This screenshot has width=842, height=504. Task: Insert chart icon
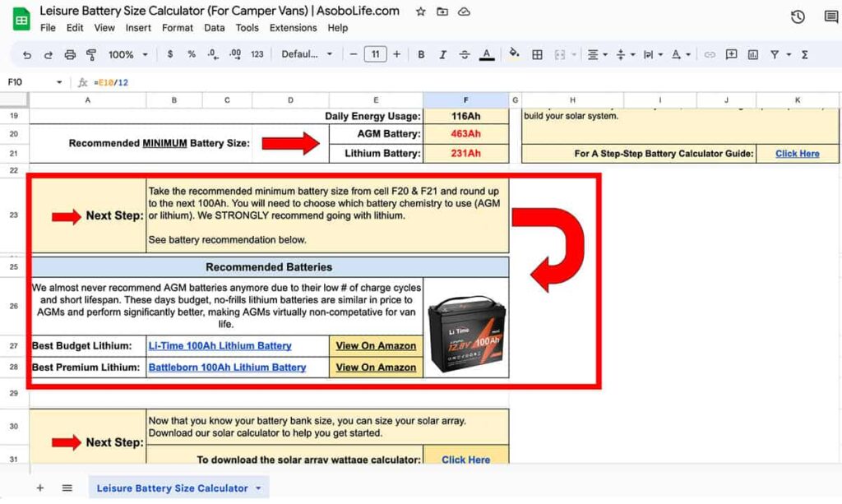[x=753, y=54]
